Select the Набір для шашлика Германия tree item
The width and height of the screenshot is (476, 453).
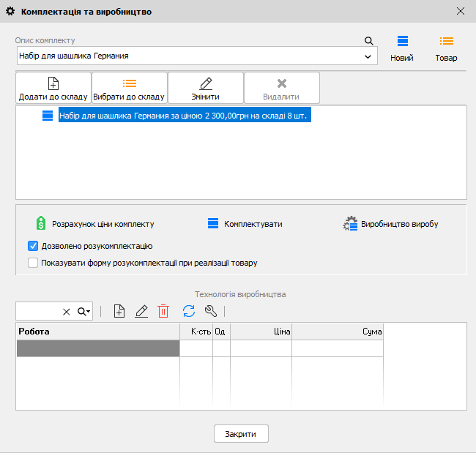[x=185, y=116]
